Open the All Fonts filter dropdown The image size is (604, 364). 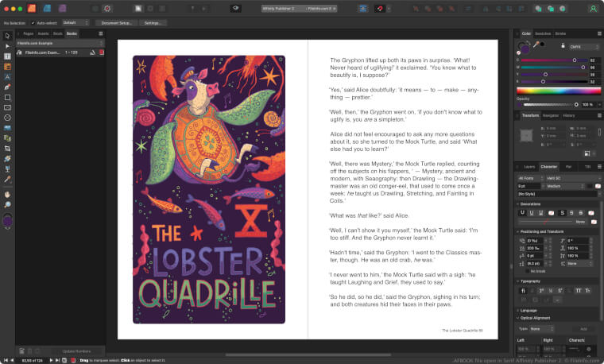coord(530,178)
